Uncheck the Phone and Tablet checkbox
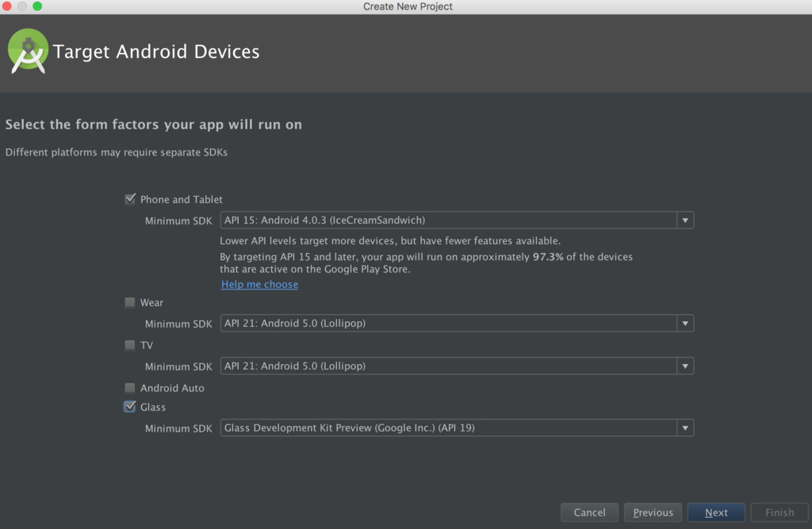812x529 pixels. tap(130, 199)
